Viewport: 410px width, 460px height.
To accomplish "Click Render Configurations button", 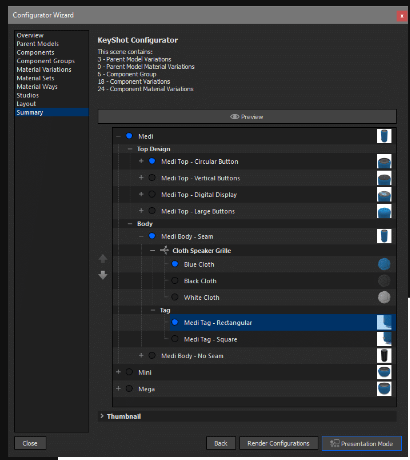I will 278,443.
